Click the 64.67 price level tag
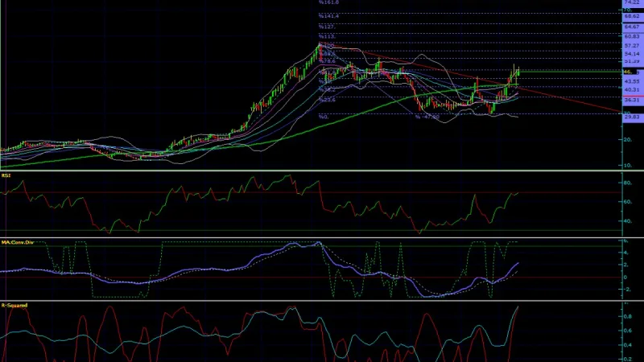 [x=634, y=27]
